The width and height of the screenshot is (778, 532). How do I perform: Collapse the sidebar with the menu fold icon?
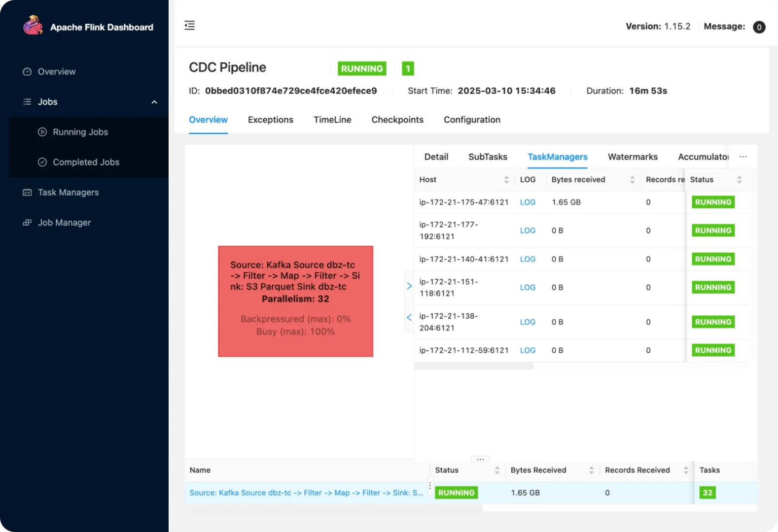click(x=190, y=26)
